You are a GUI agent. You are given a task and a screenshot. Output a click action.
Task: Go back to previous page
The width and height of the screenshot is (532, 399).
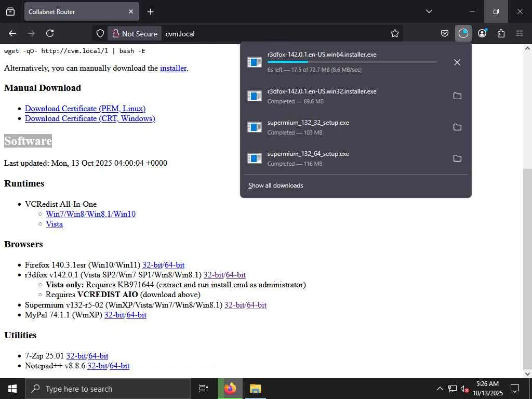pyautogui.click(x=12, y=34)
